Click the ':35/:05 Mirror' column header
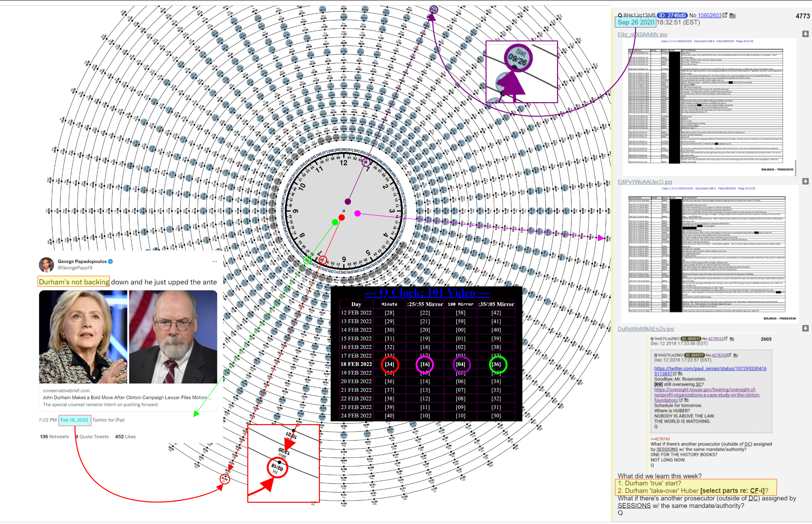Screen dimensions: 812x524 tap(496, 304)
